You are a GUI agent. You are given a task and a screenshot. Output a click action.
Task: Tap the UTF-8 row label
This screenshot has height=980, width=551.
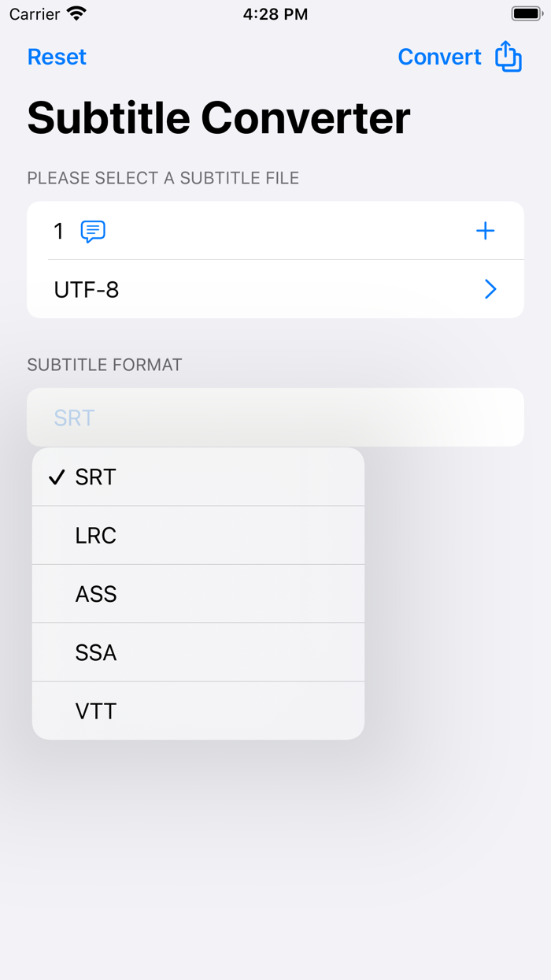[x=87, y=289]
